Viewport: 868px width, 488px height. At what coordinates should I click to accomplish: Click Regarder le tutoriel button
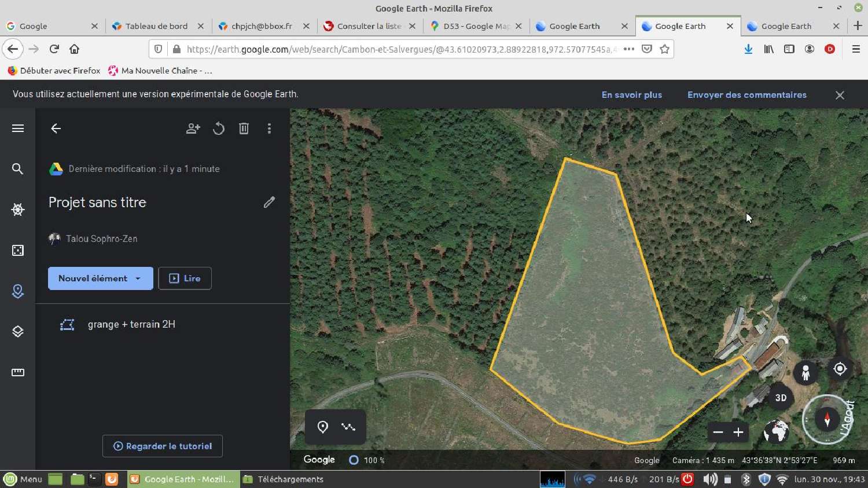coord(163,446)
